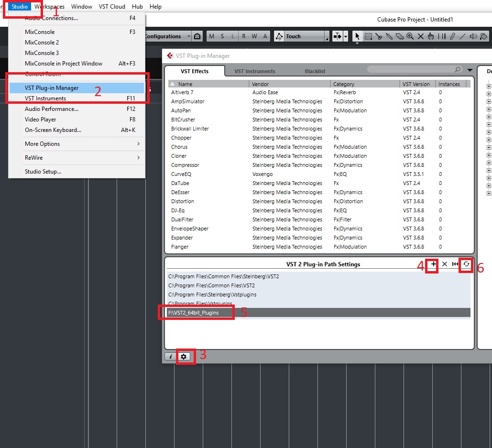Screen dimensions: 492x448
Task: Select the Comp hand tool
Action: click(431, 36)
